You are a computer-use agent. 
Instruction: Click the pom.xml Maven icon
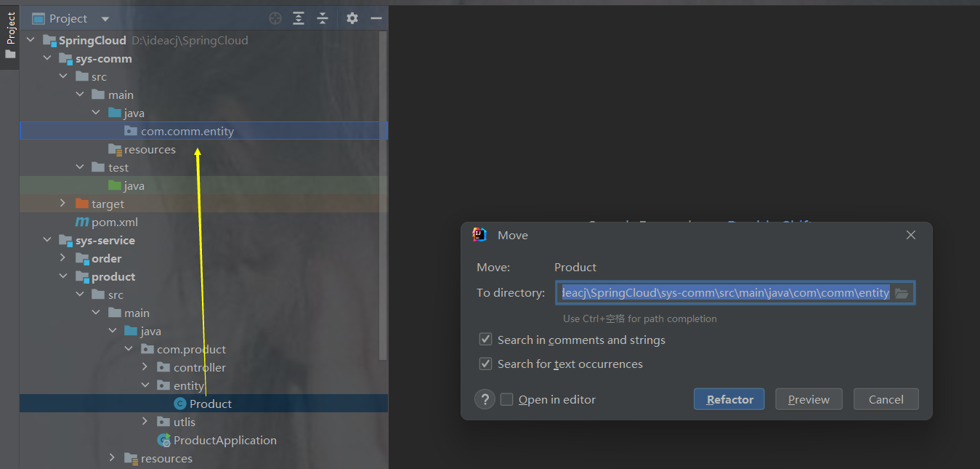click(82, 223)
